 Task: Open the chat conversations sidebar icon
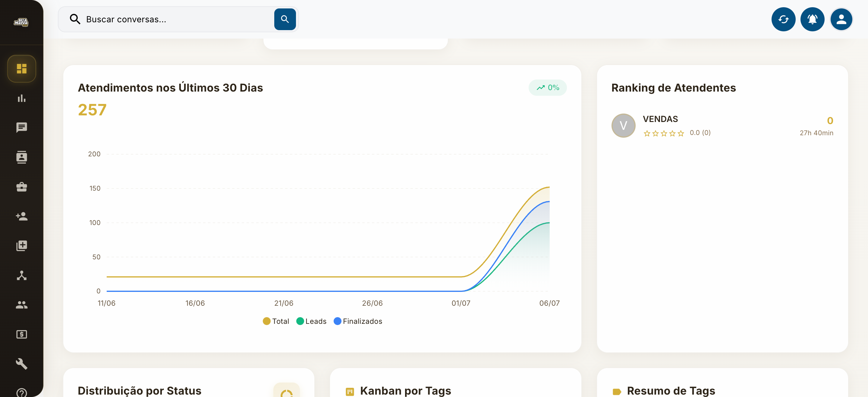[x=22, y=128]
